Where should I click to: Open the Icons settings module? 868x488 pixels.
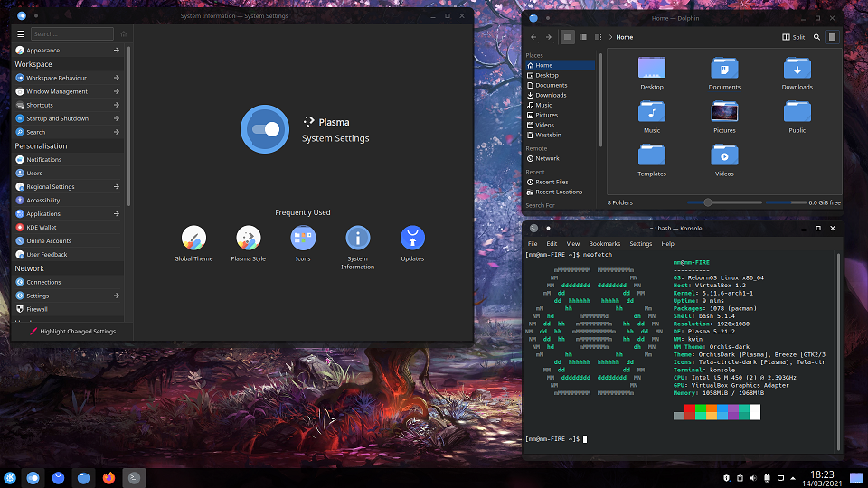click(303, 238)
